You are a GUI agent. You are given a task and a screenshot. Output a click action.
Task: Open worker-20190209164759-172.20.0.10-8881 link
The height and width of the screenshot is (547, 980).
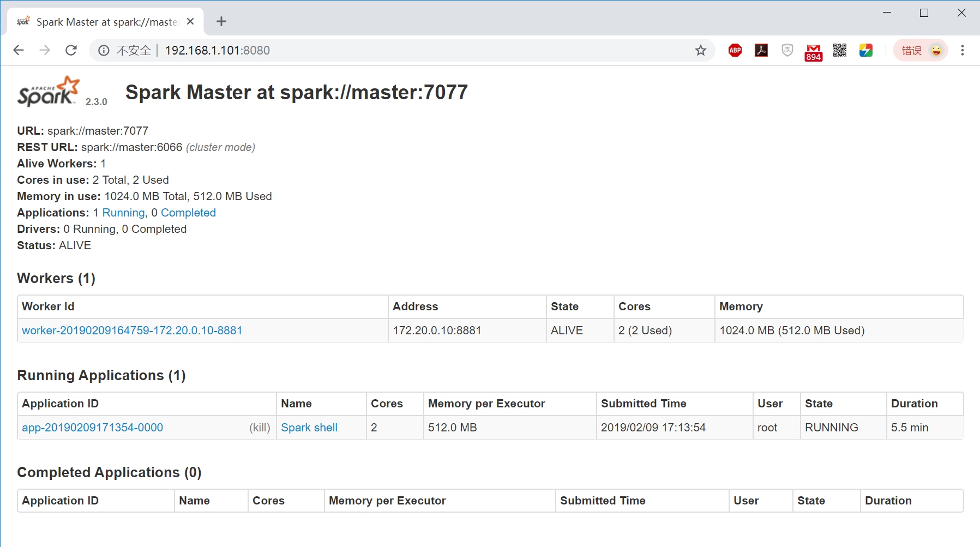click(132, 330)
